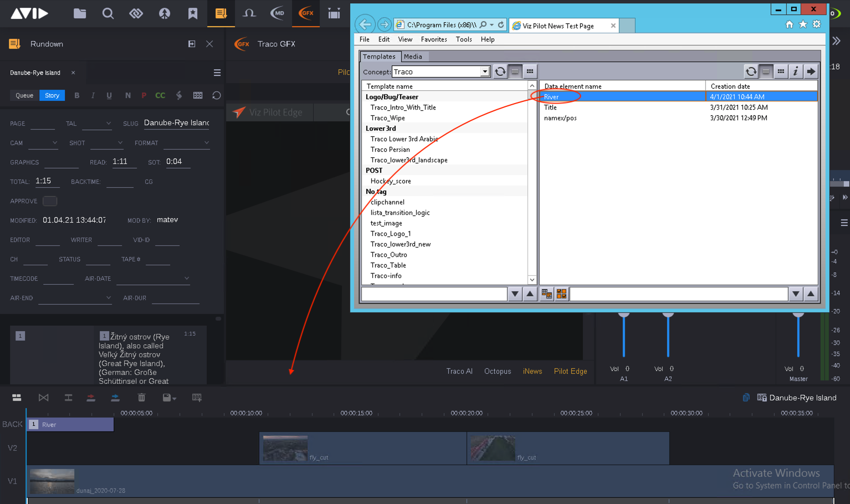Open the TAL dropdown
This screenshot has height=504, width=850.
(98, 124)
